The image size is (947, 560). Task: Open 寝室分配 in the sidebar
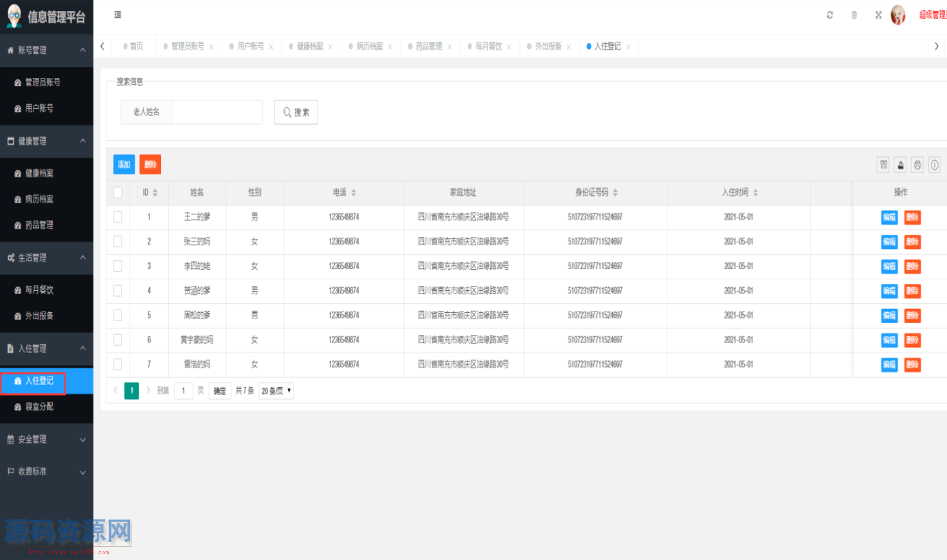39,407
